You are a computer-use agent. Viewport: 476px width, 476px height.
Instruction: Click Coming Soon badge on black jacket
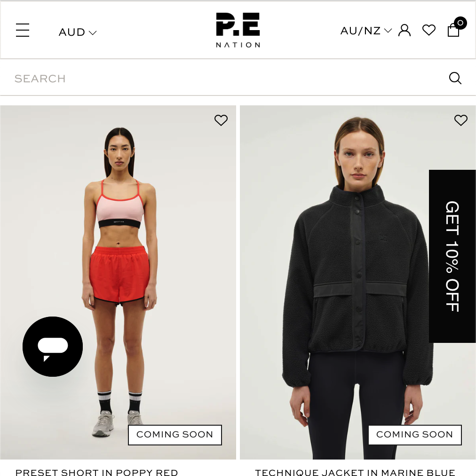pyautogui.click(x=415, y=435)
